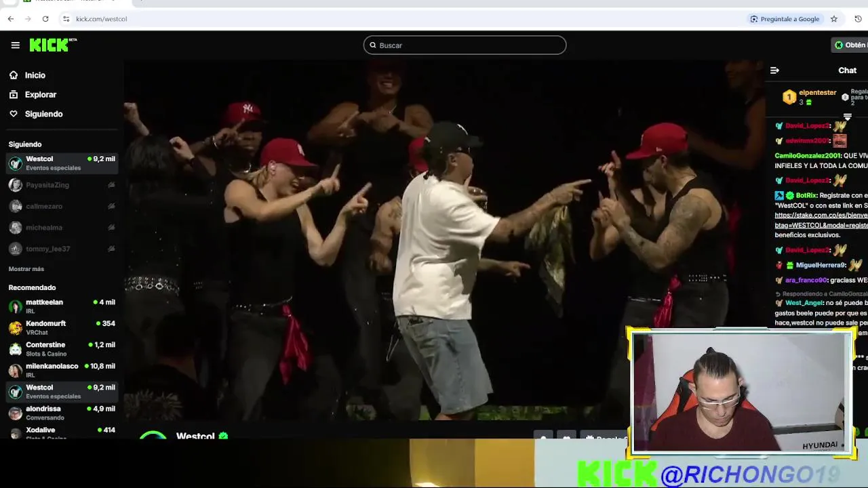This screenshot has width=868, height=488.
Task: Expand list with Mostrar más
Action: (x=26, y=269)
